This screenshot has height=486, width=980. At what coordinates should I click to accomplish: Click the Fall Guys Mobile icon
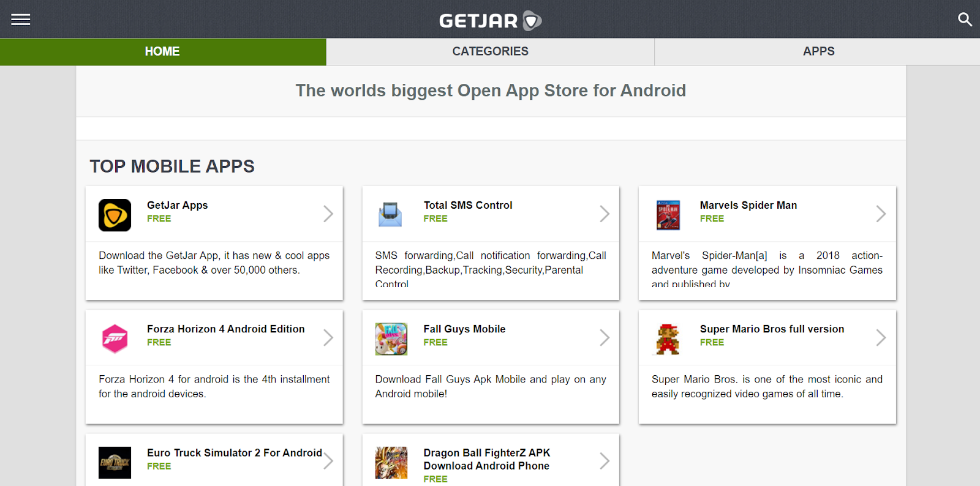point(391,339)
